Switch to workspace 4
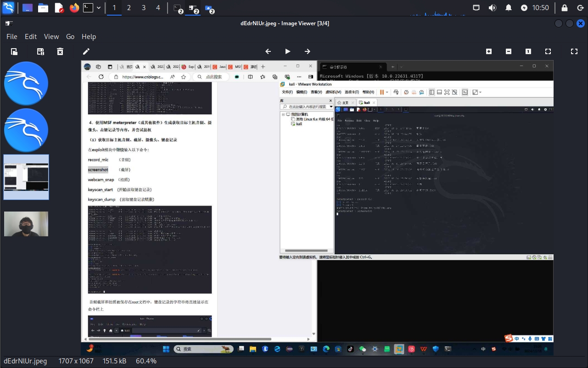The width and height of the screenshot is (588, 368). point(158,8)
